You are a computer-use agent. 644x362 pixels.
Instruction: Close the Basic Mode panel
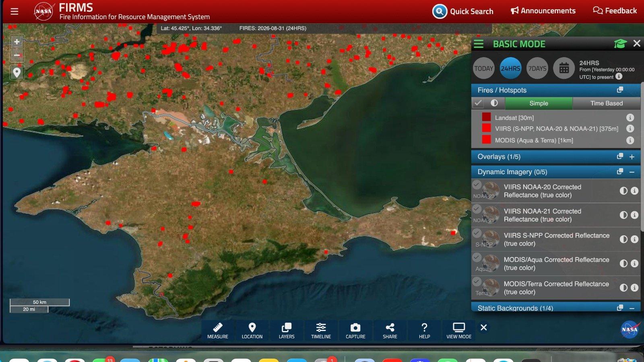click(x=637, y=43)
